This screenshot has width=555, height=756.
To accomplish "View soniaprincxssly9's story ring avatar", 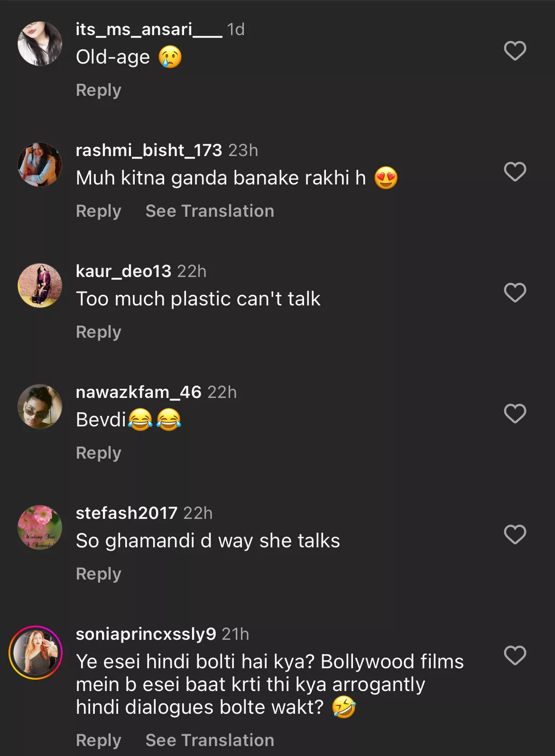I will pyautogui.click(x=36, y=653).
